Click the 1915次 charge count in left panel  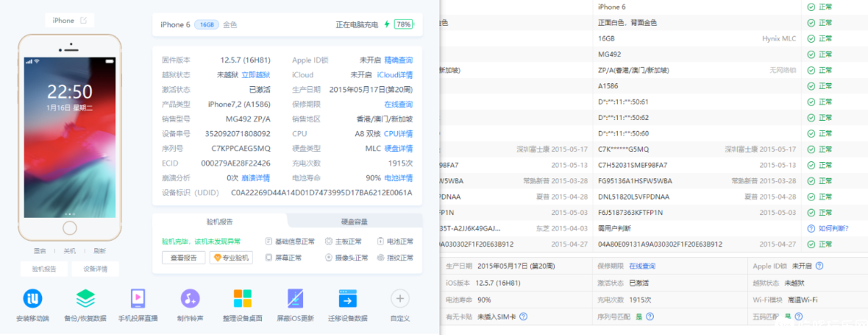[400, 163]
